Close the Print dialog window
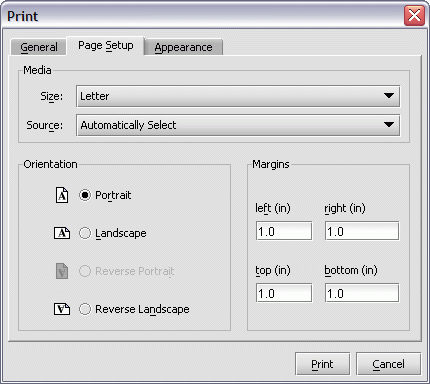 (414, 15)
